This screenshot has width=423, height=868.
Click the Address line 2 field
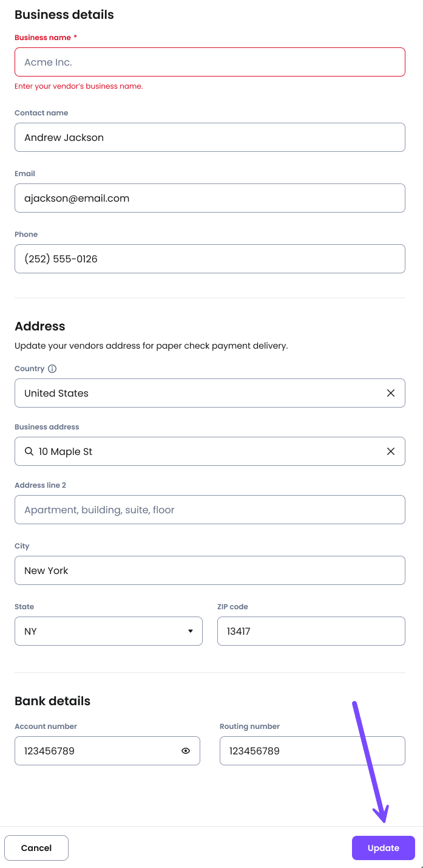pyautogui.click(x=209, y=510)
